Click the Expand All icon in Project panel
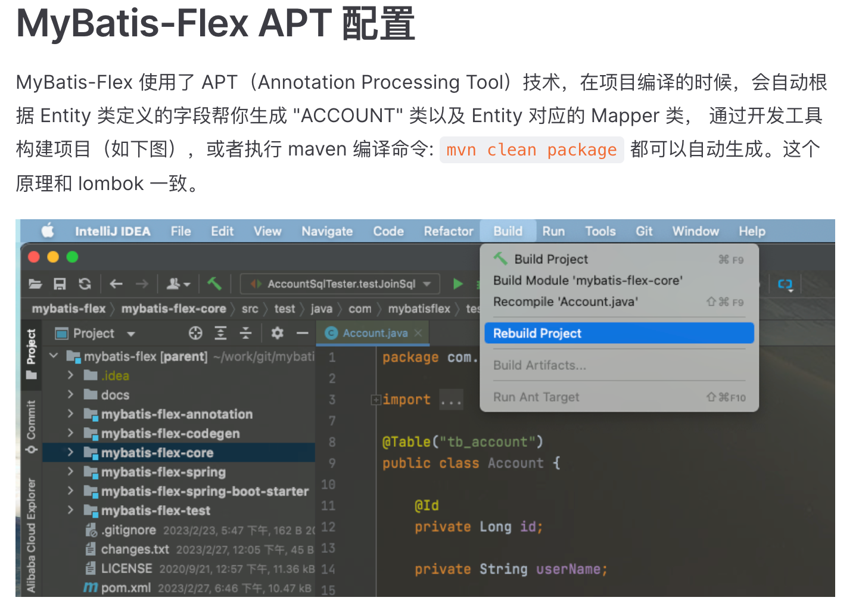 pyautogui.click(x=220, y=333)
